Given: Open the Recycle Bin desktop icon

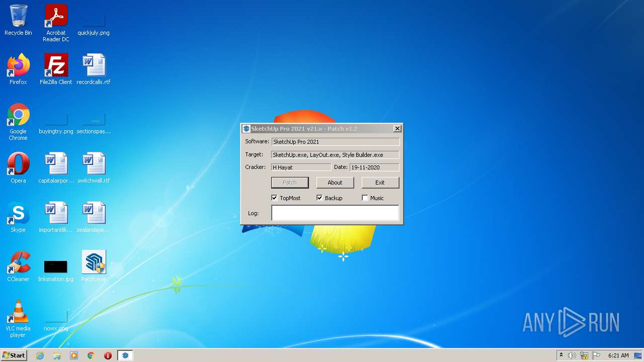Looking at the screenshot, I should [18, 20].
